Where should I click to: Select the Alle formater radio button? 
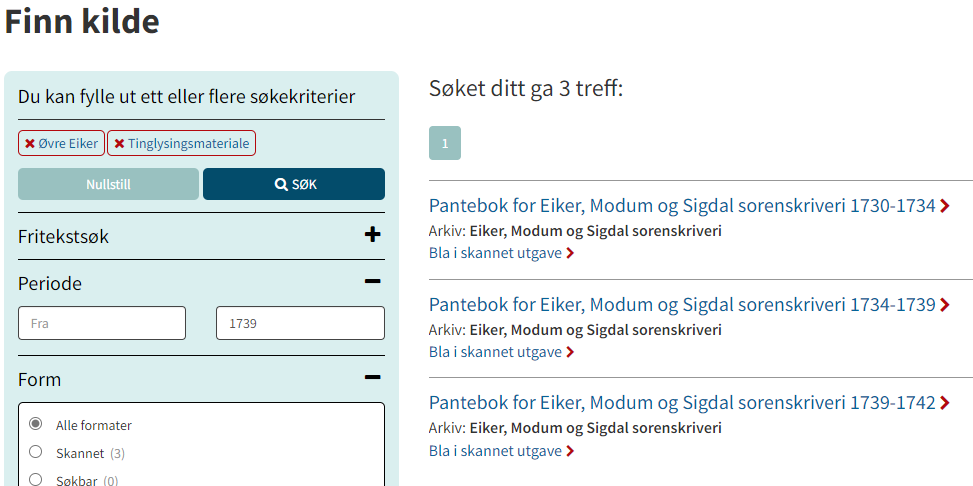coord(36,425)
